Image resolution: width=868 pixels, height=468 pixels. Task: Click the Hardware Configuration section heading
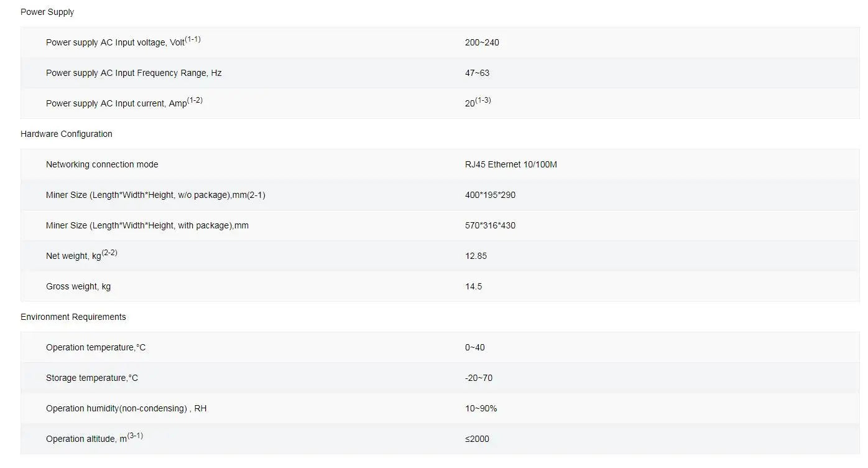pyautogui.click(x=67, y=134)
